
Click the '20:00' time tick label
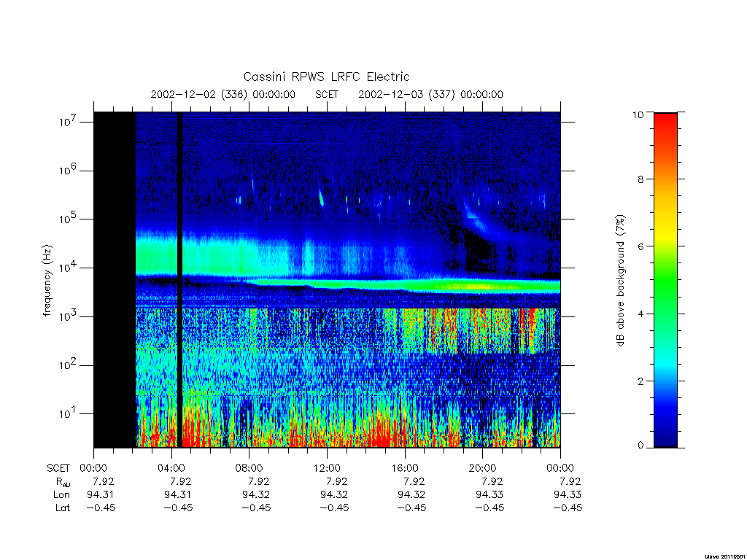click(483, 468)
